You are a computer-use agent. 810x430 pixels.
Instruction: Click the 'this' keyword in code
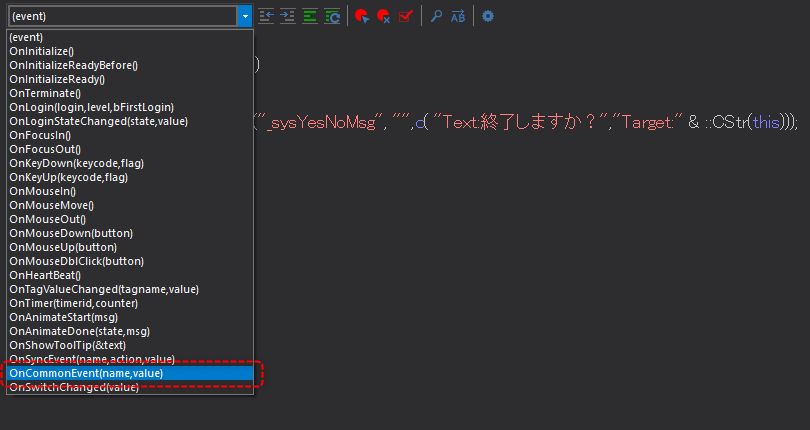(766, 122)
